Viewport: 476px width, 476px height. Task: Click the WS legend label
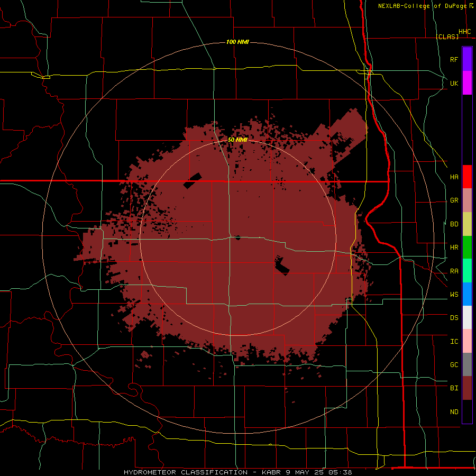pyautogui.click(x=454, y=295)
